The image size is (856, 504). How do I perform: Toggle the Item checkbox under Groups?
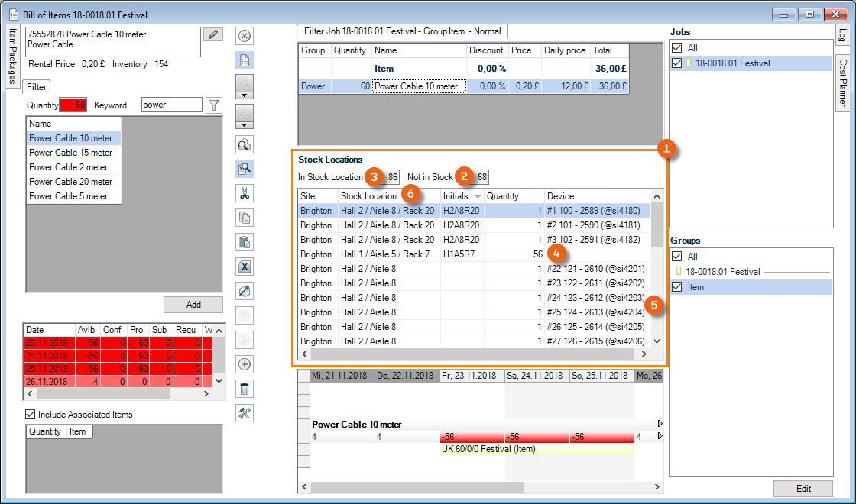point(676,287)
